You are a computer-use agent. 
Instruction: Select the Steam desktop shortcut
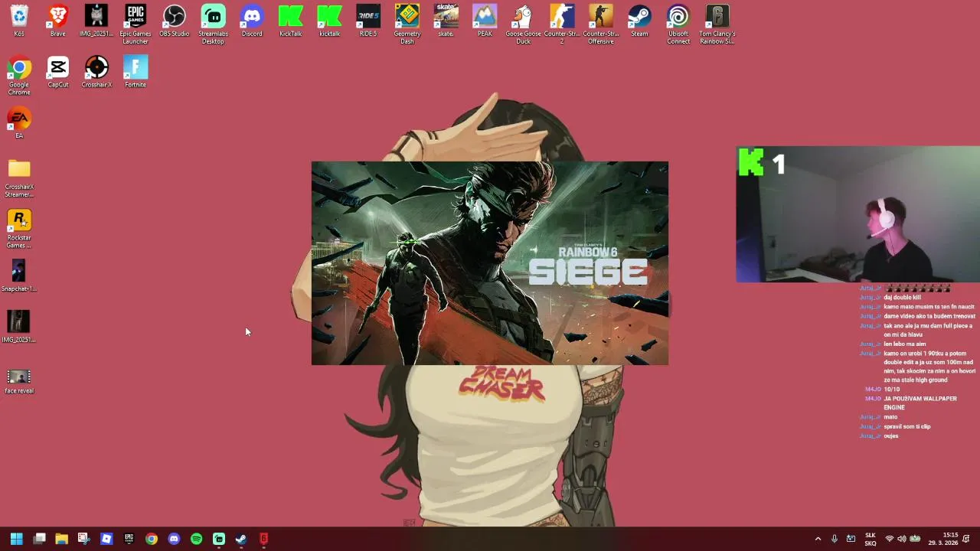pos(639,21)
